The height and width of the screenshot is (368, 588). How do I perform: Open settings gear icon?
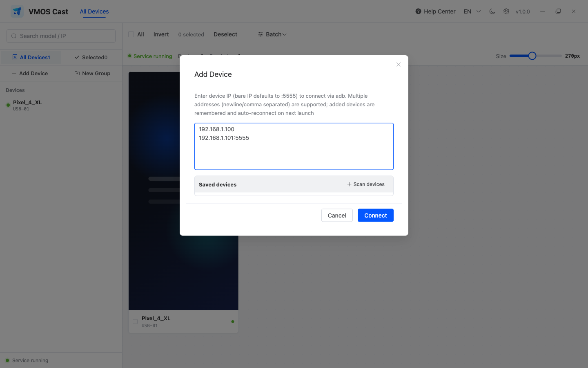506,11
